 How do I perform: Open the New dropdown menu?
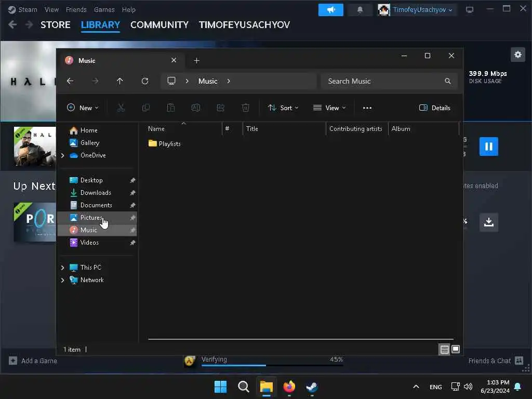(x=83, y=108)
